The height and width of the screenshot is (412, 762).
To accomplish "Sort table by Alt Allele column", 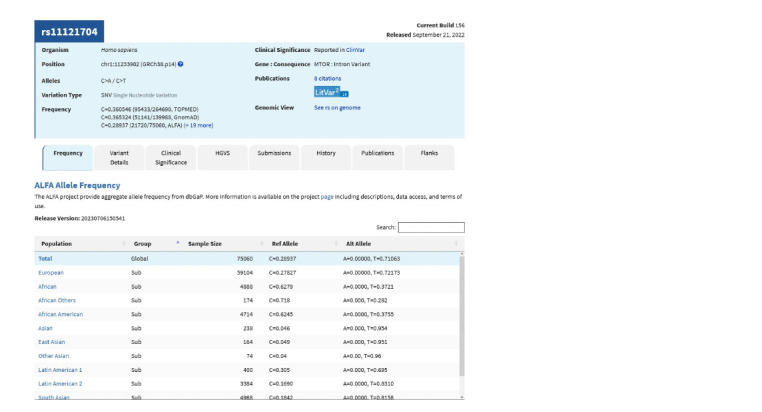I will [x=400, y=244].
